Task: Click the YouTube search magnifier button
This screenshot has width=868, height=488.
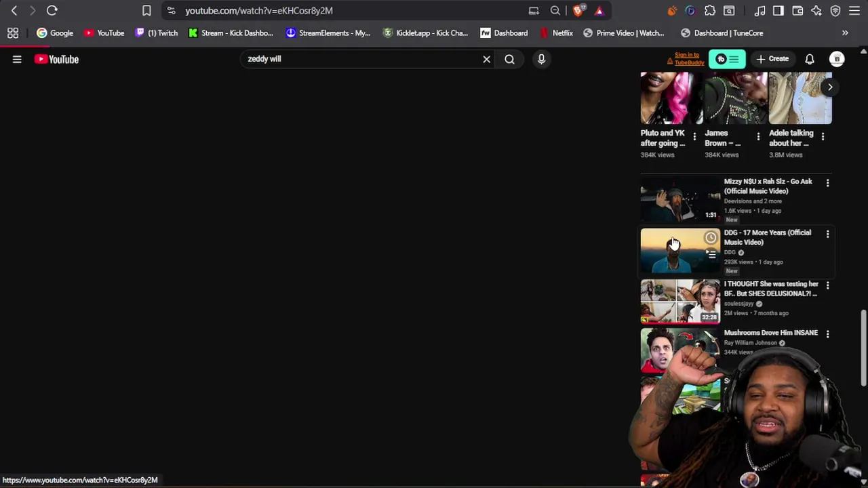Action: (x=509, y=59)
